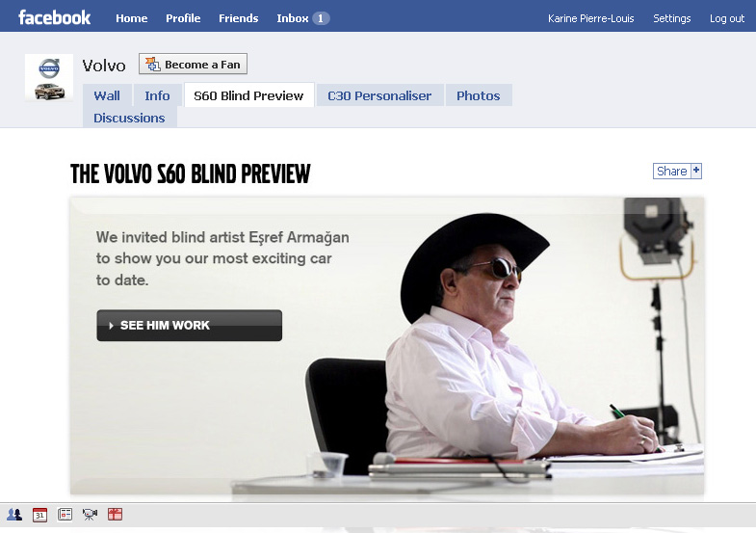
Task: Click the notes list icon in bottom bar
Action: pos(65,515)
